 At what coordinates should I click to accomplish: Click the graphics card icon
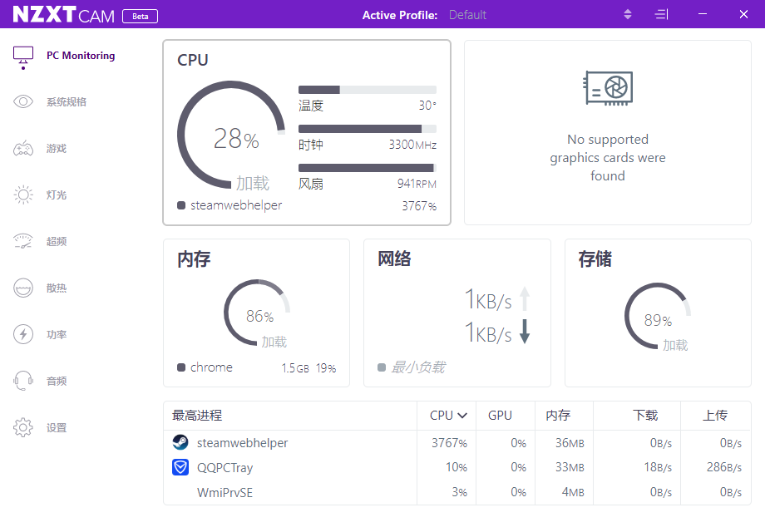[608, 88]
